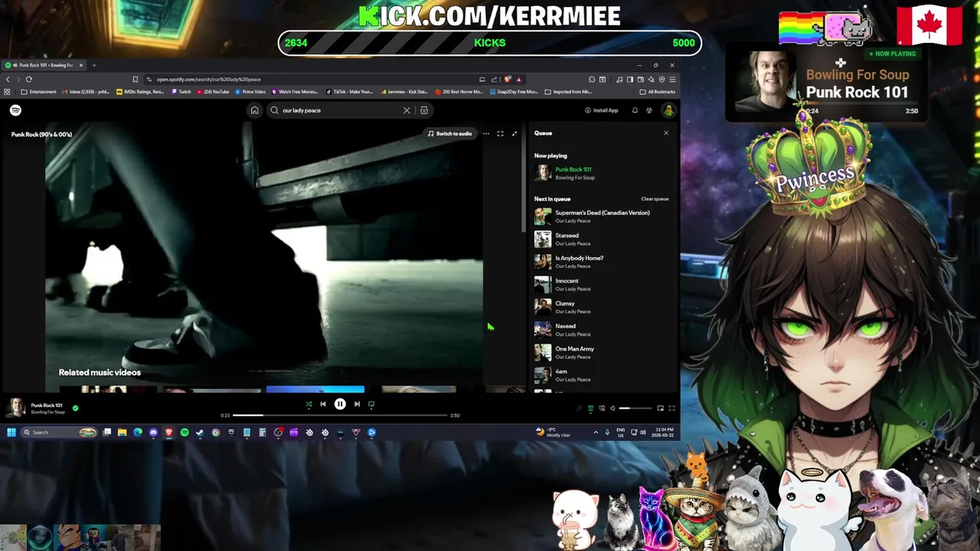This screenshot has height=551, width=980.
Task: Open the video's three-dot more options
Action: [486, 134]
